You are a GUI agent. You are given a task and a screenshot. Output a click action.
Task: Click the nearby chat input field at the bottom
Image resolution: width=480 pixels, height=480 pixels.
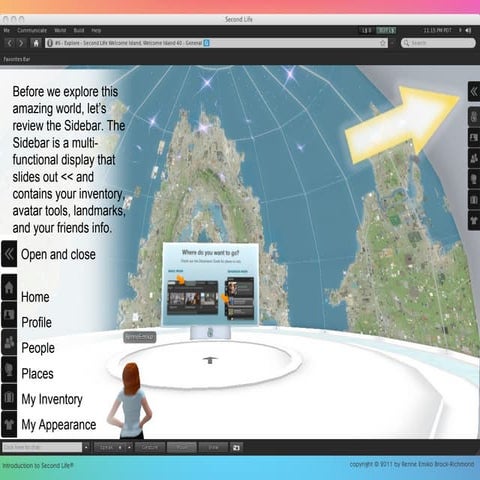pos(42,447)
